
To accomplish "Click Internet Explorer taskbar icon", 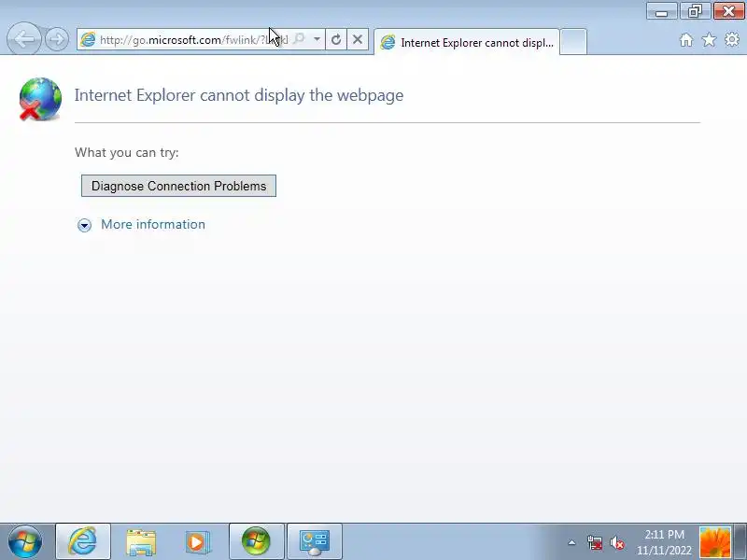I will pyautogui.click(x=83, y=541).
